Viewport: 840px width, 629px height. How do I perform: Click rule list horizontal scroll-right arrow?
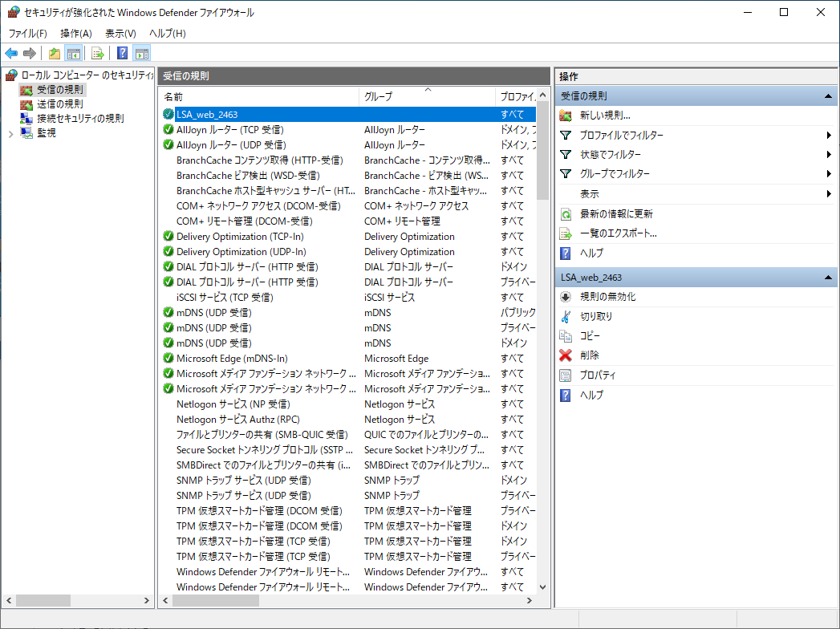(530, 601)
